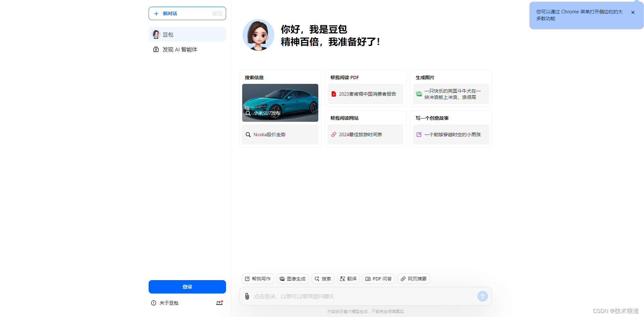
Task: Click the 内容由云雀大模型生成 disclaimer text
Action: click(x=366, y=311)
